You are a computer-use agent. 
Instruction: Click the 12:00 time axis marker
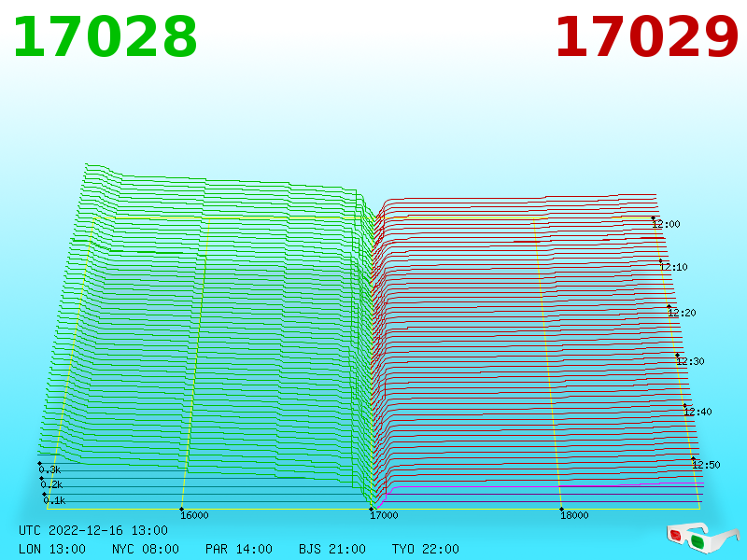[x=666, y=224]
